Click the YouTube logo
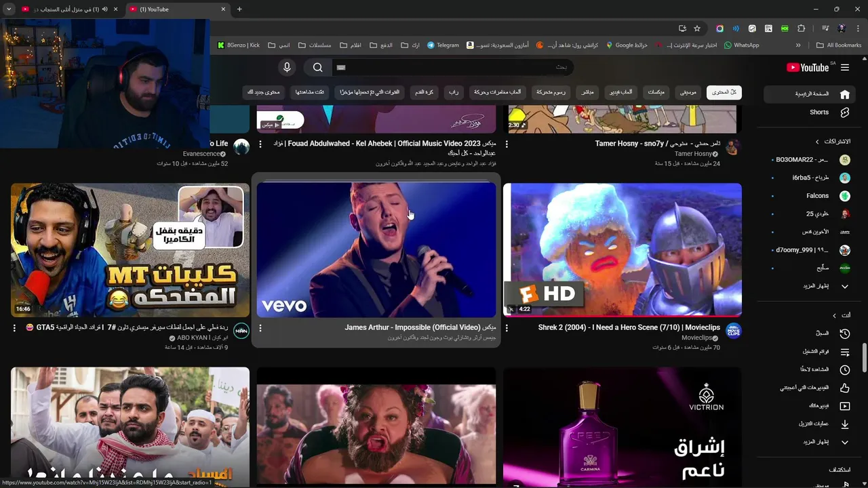The width and height of the screenshot is (868, 488). [808, 67]
